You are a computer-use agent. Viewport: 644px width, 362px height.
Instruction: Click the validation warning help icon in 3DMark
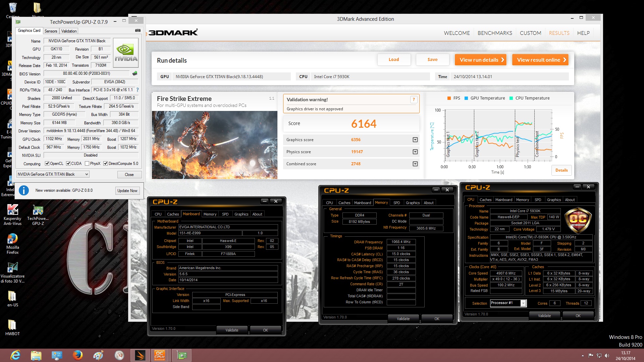[x=414, y=100]
